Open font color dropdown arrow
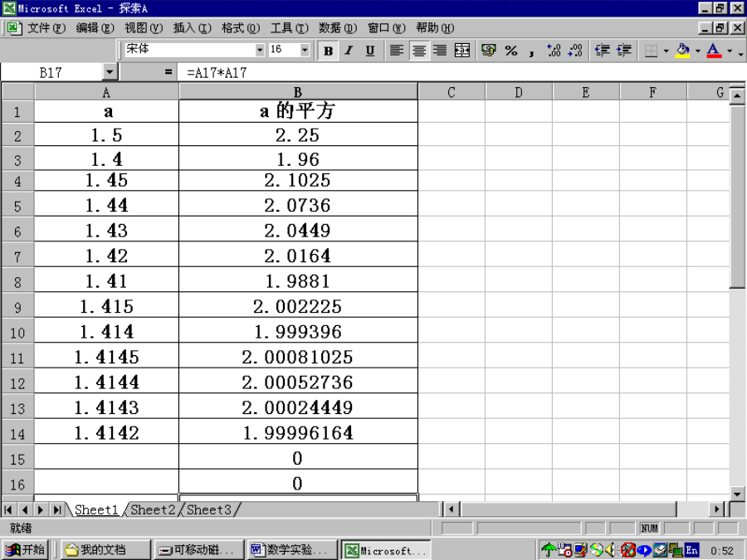This screenshot has height=560, width=747. pos(730,51)
